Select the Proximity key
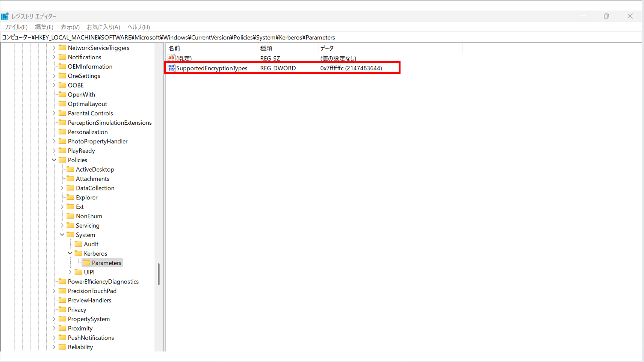 [x=80, y=329]
